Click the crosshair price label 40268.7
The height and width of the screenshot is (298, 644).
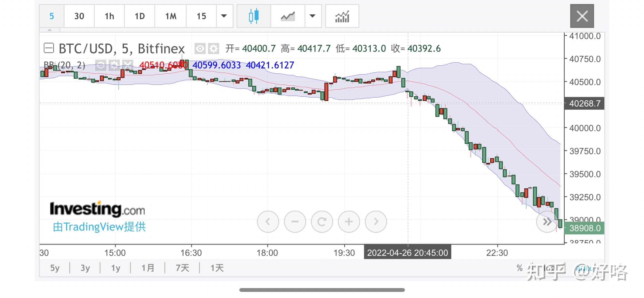pos(584,103)
